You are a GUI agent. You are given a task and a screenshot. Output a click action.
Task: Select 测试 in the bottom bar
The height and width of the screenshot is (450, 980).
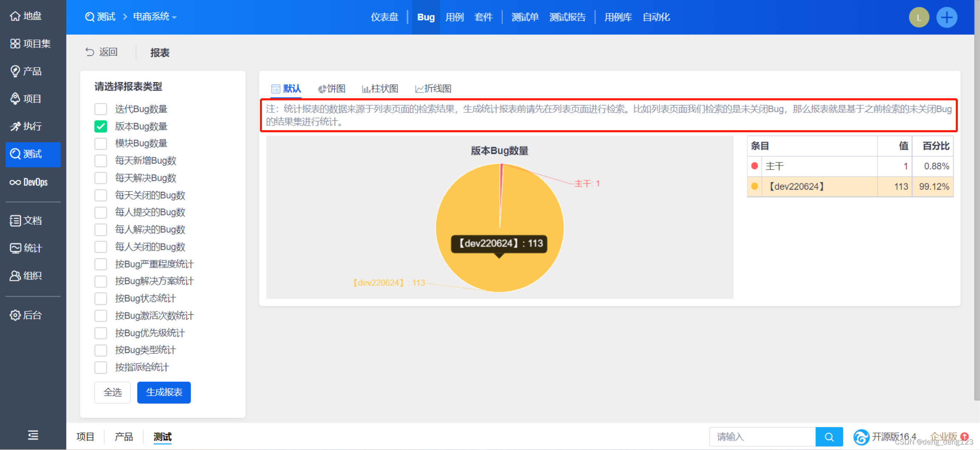(x=162, y=437)
